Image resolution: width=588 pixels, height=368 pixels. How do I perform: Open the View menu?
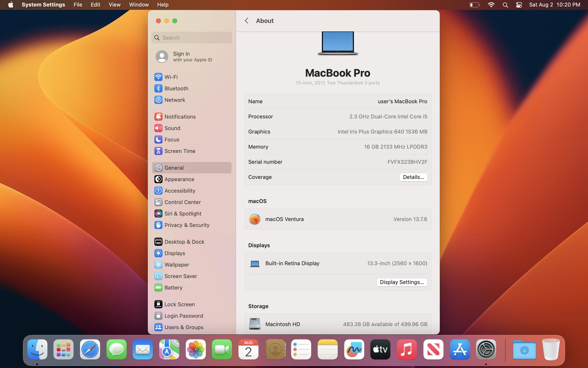point(114,5)
